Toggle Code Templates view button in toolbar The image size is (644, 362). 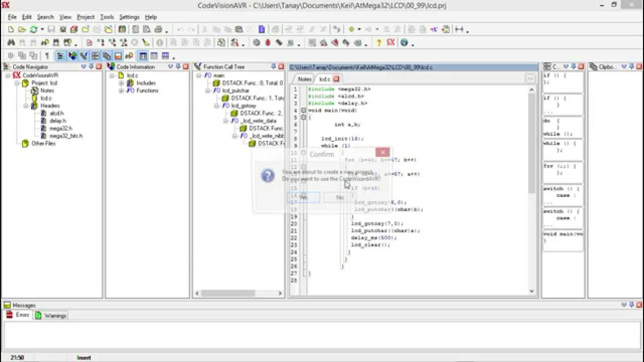tap(95, 56)
